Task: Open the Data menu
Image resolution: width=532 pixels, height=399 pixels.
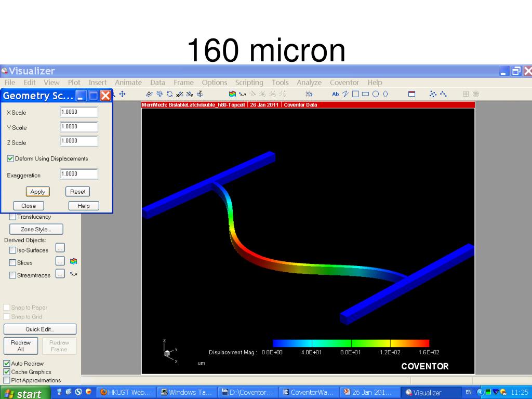Action: coord(157,83)
